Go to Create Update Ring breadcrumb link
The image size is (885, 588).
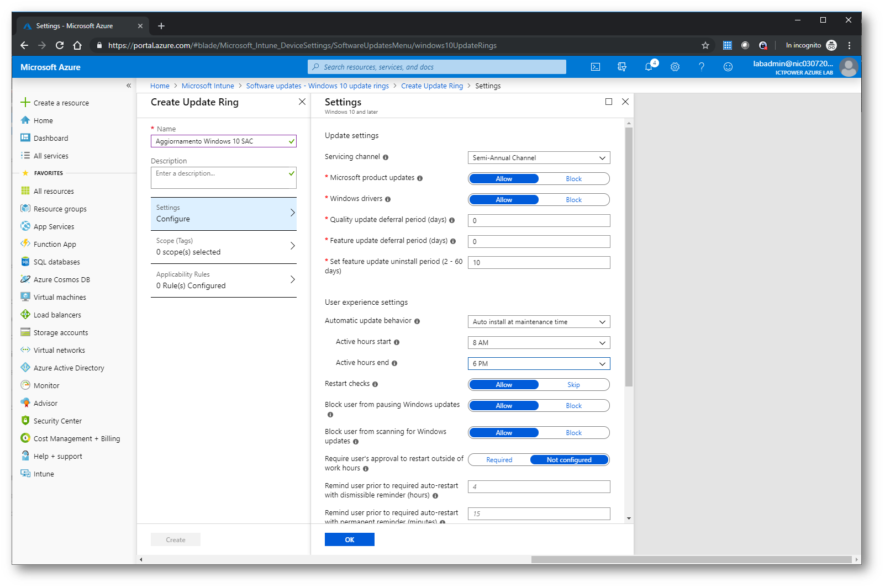432,86
